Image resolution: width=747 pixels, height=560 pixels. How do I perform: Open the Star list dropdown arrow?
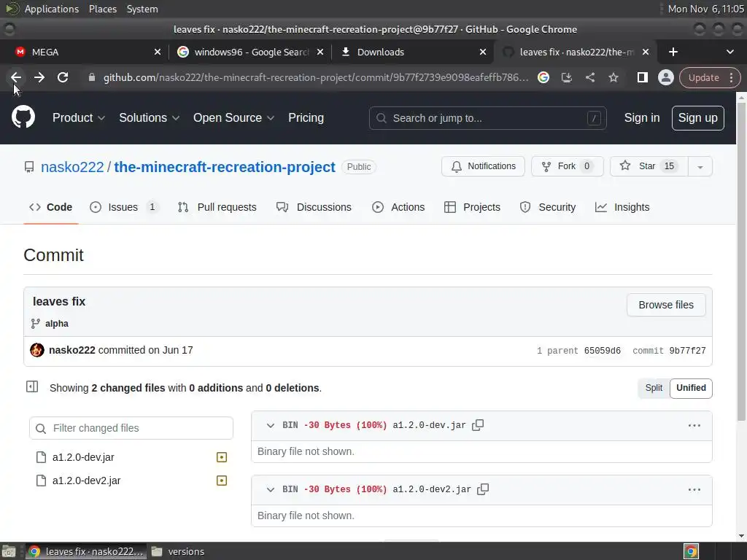point(700,167)
